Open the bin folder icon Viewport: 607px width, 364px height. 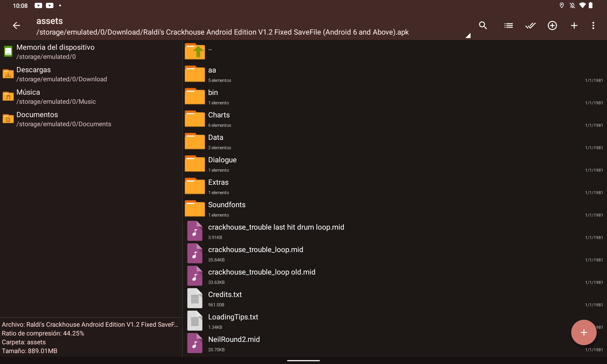pos(195,96)
